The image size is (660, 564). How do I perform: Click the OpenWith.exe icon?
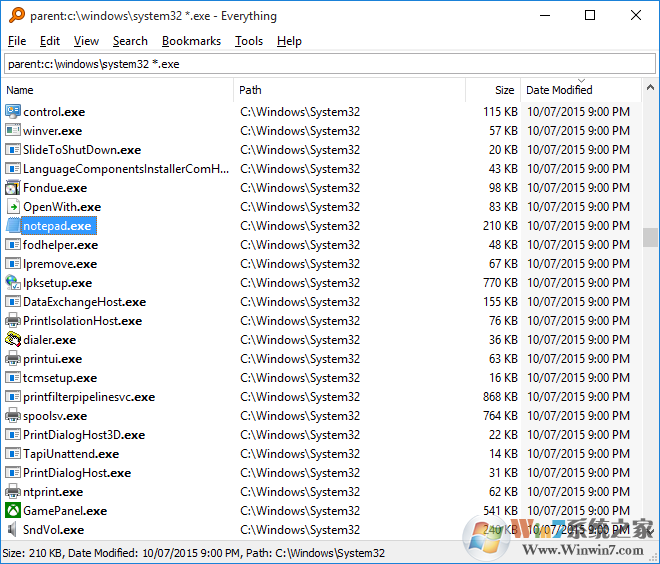(x=13, y=207)
